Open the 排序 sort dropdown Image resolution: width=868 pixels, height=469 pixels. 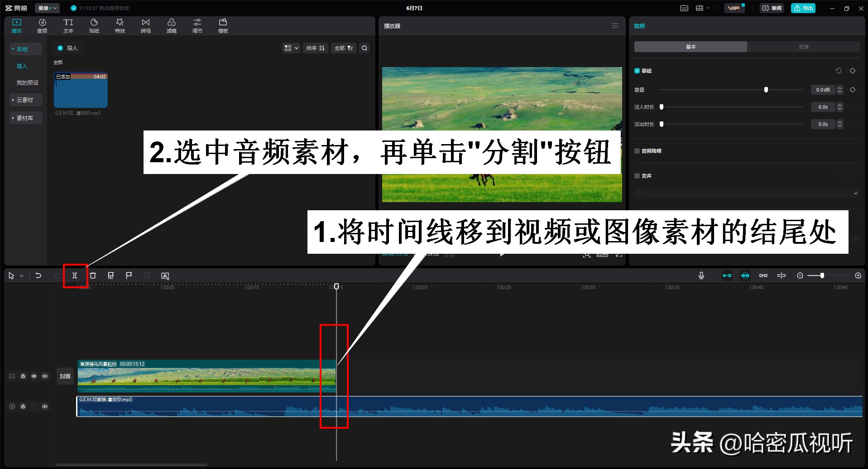pyautogui.click(x=315, y=48)
